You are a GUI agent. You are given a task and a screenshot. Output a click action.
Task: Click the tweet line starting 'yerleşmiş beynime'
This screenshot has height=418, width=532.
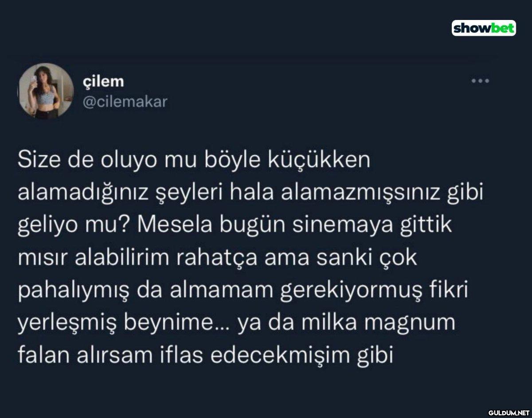(237, 323)
